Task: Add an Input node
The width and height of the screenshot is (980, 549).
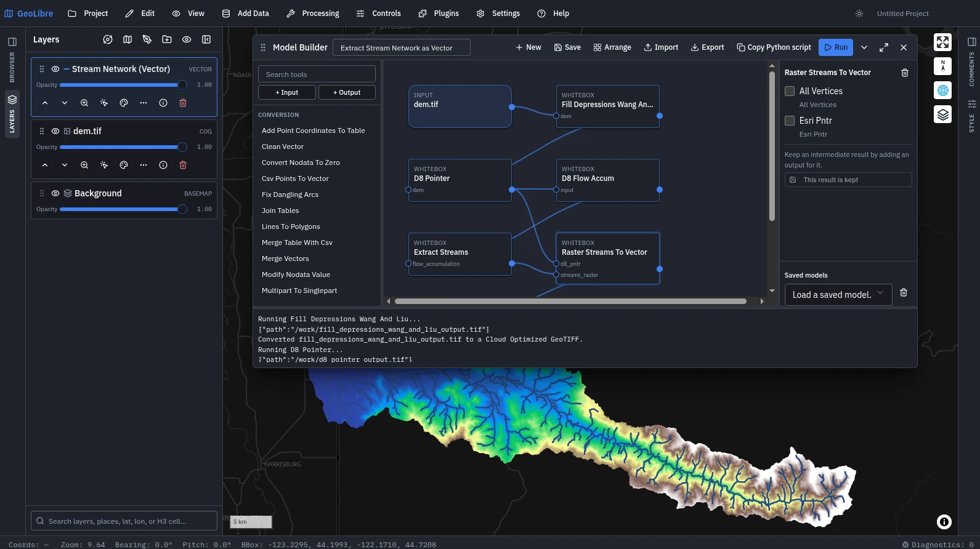Action: pyautogui.click(x=287, y=92)
